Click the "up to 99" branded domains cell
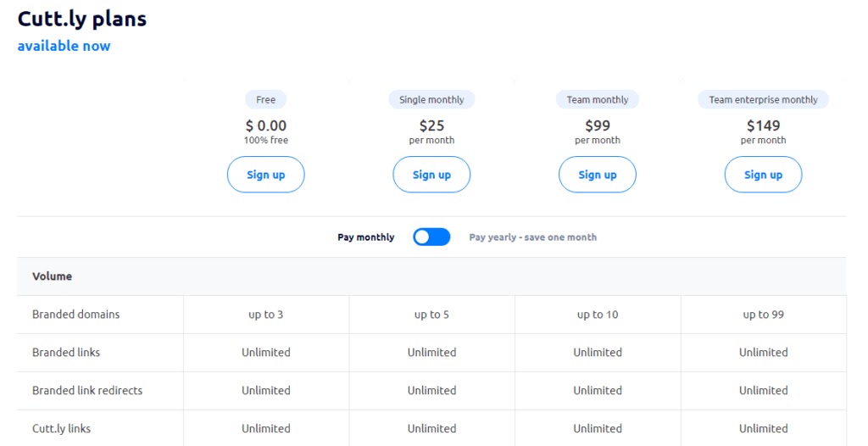This screenshot has height=446, width=868. pos(763,315)
